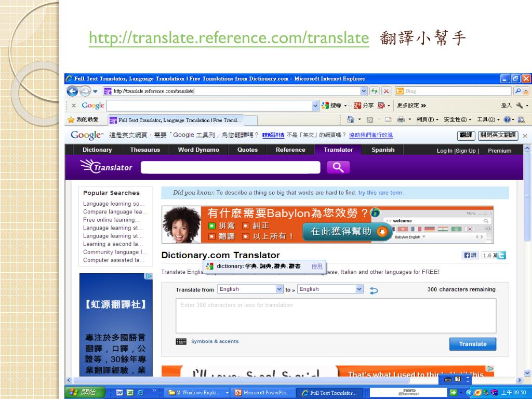The width and height of the screenshot is (532, 399).
Task: Open the Translate from language dropdown
Action: click(250, 289)
